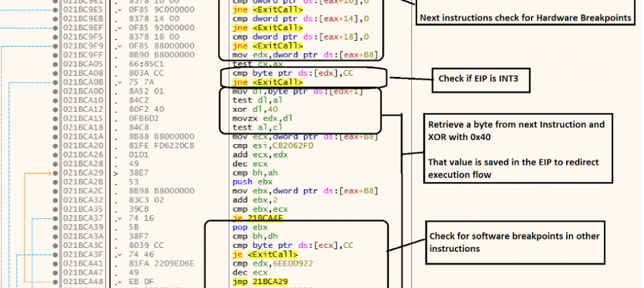Select address 021BCA12 in disassembly
Screen dimensions: 644x288
82,109
